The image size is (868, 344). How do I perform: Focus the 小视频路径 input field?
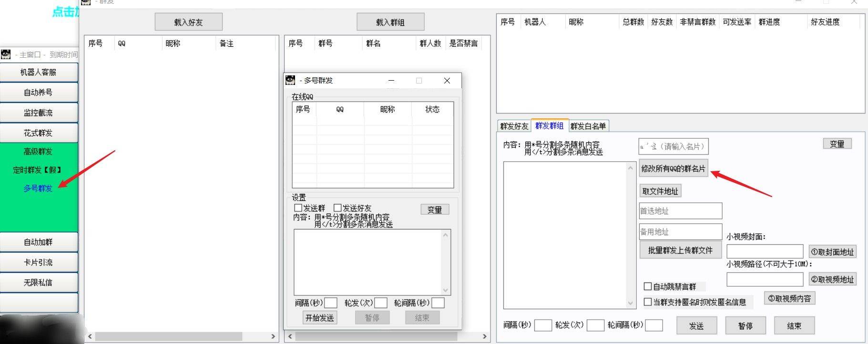point(765,279)
